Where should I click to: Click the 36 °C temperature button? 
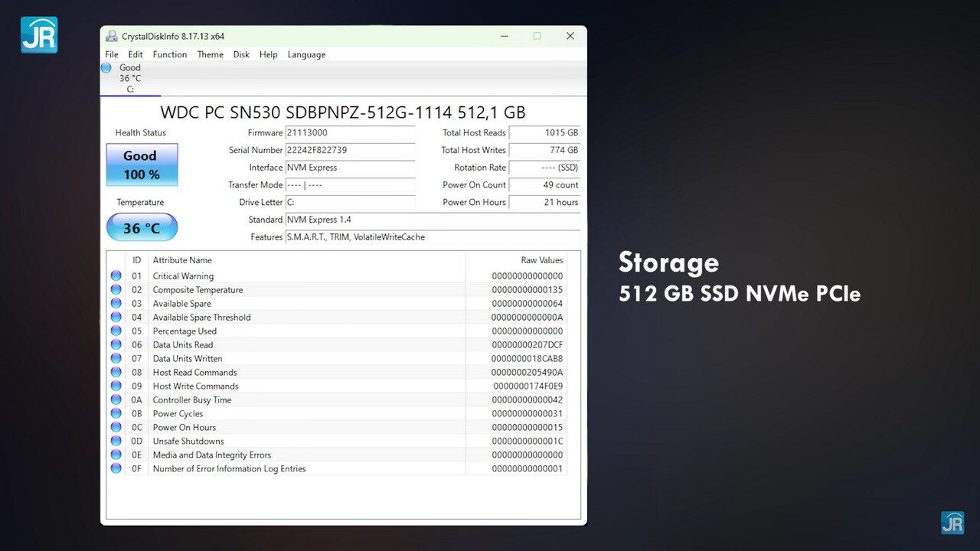coord(142,227)
